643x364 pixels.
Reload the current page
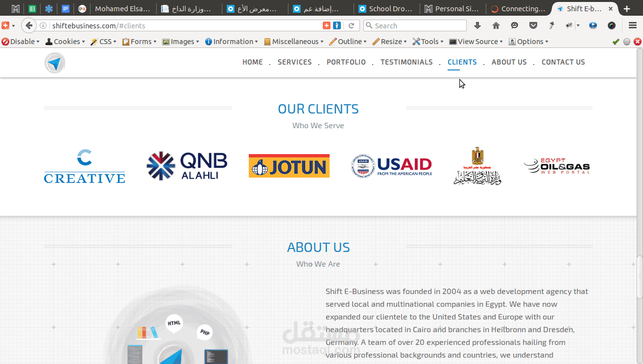351,25
